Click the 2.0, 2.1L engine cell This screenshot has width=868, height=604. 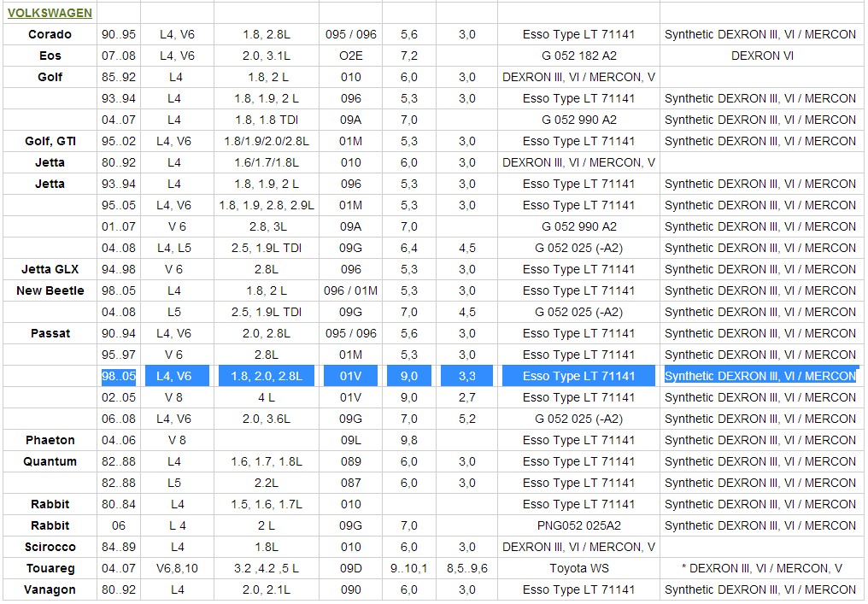tap(267, 589)
